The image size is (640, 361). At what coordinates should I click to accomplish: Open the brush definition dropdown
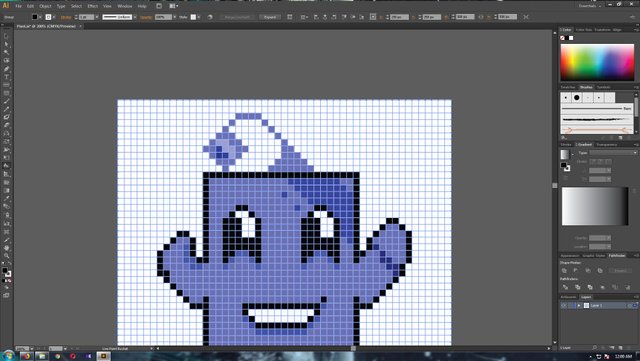[x=135, y=17]
